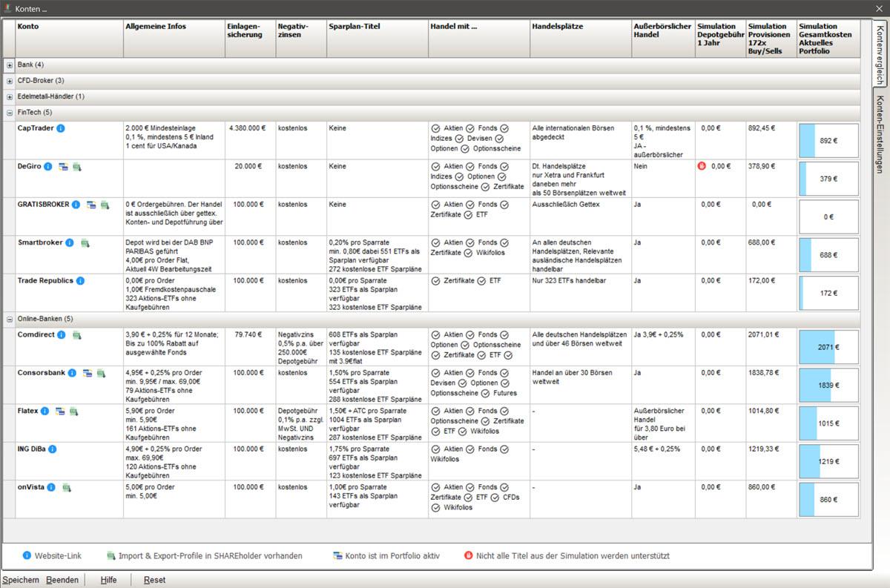Click the Außerbörslicher Handel column header

[663, 38]
